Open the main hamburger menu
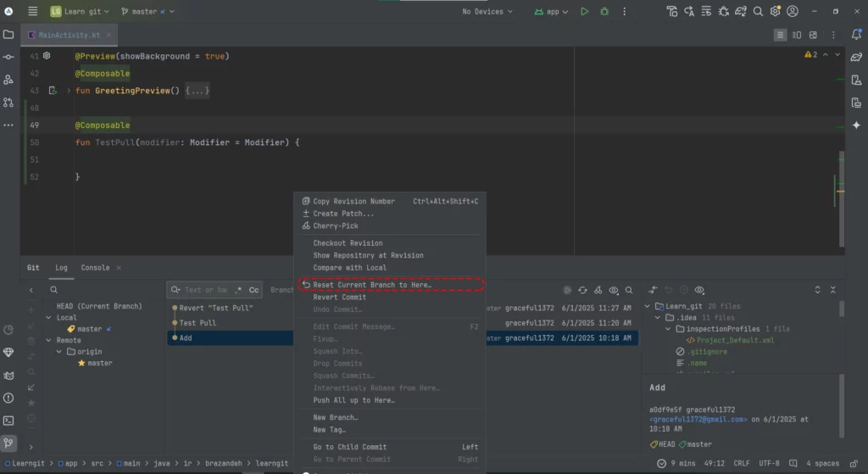This screenshot has height=474, width=868. [33, 11]
